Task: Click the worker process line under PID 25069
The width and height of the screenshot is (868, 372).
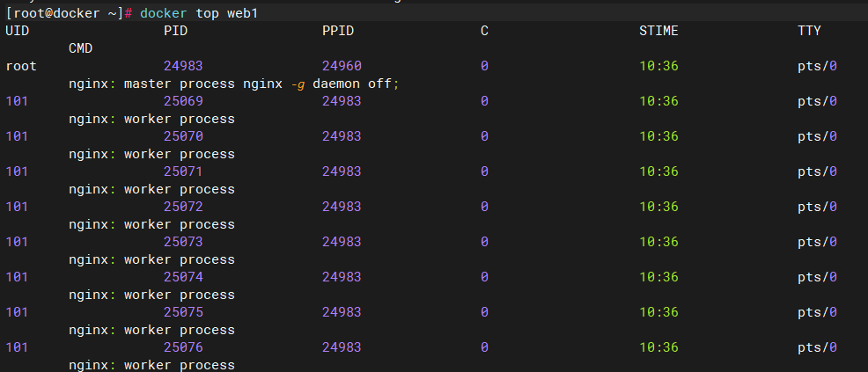Action: (x=151, y=119)
